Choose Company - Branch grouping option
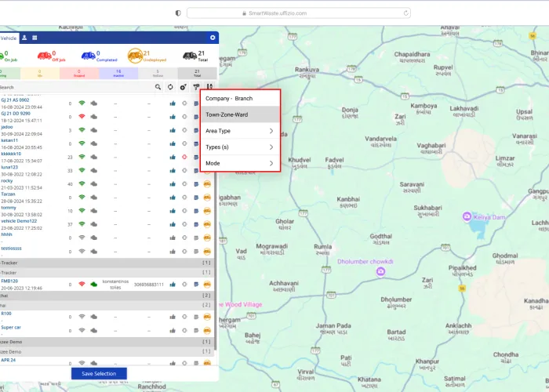549x392 pixels. click(x=240, y=99)
